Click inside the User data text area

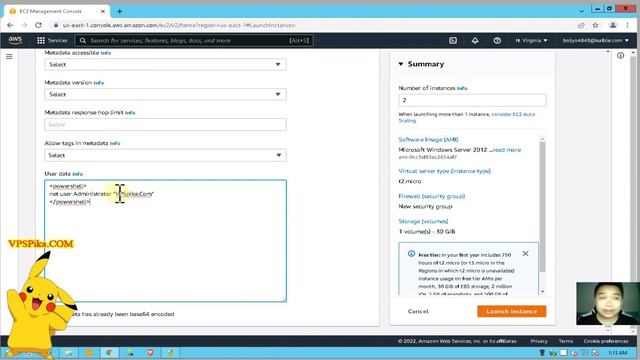pyautogui.click(x=165, y=241)
